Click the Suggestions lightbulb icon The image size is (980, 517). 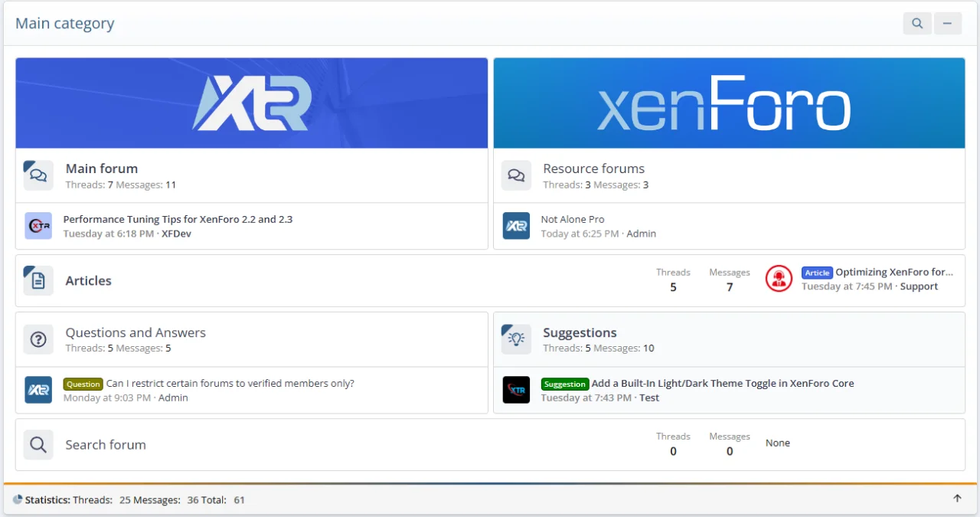pyautogui.click(x=516, y=339)
